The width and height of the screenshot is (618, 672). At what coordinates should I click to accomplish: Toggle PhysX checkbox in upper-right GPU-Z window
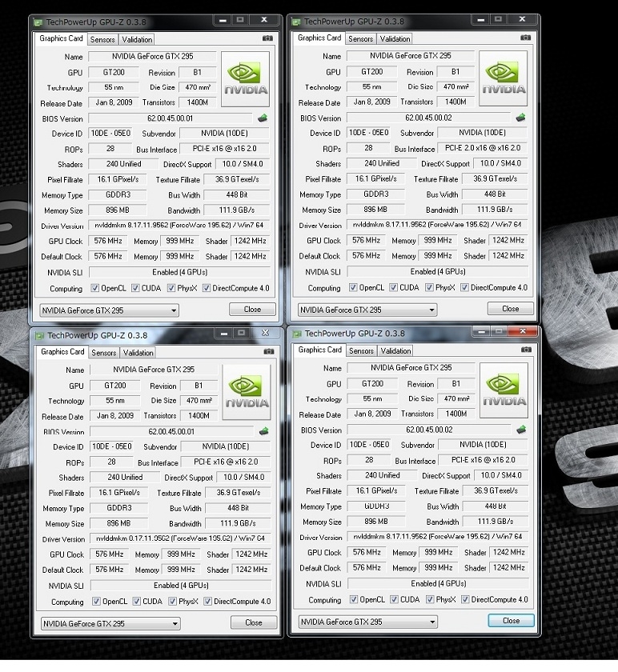429,287
